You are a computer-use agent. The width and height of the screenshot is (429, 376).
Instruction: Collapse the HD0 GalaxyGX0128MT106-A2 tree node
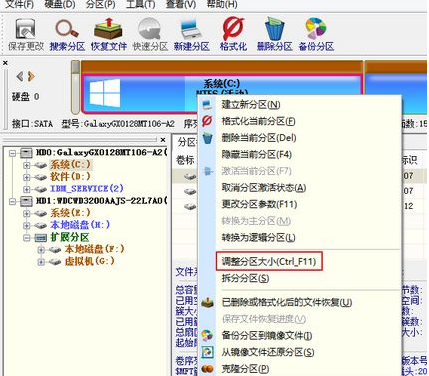coord(13,153)
